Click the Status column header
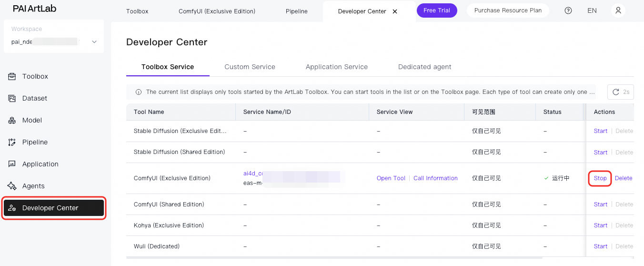 pyautogui.click(x=553, y=112)
